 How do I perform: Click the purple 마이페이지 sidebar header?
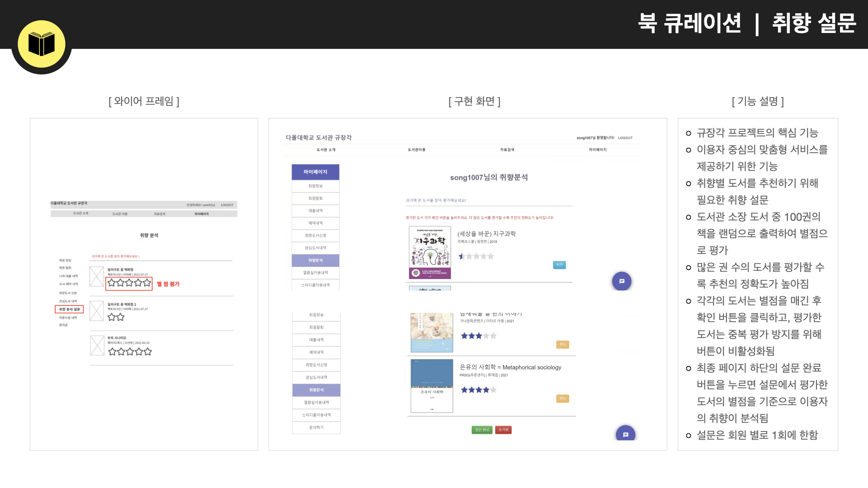click(316, 172)
